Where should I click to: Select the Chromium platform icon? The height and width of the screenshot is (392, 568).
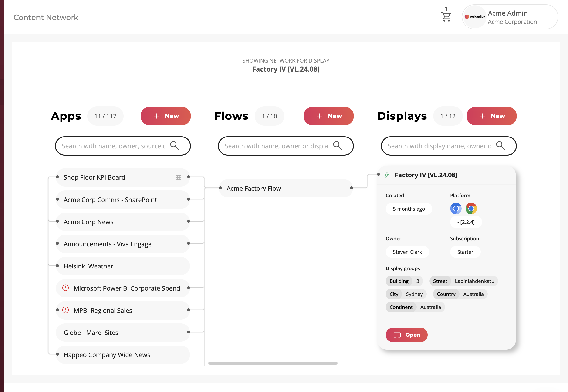click(x=456, y=209)
